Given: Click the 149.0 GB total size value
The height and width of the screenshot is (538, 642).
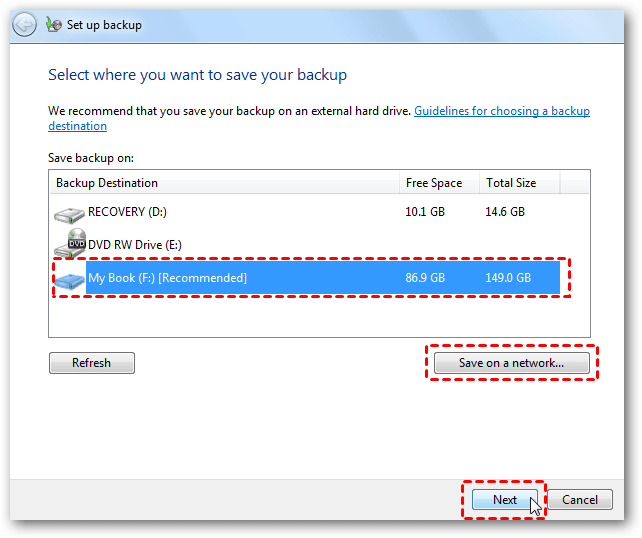Looking at the screenshot, I should coord(508,278).
